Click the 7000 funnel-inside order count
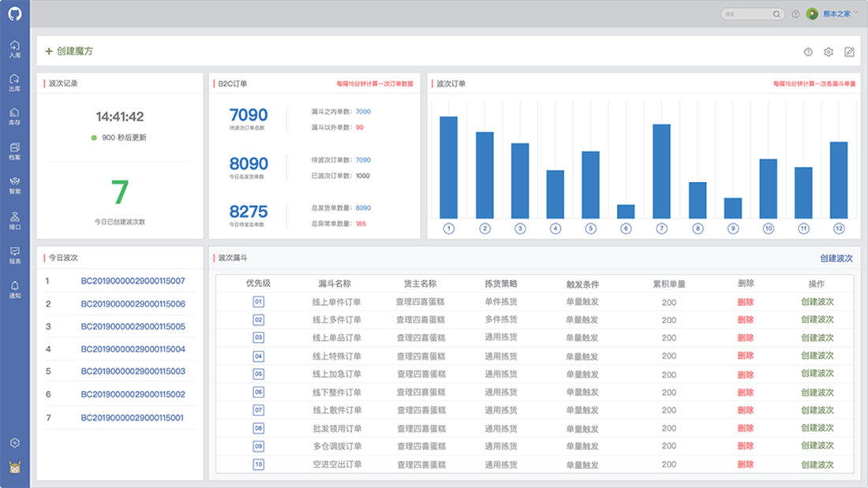 363,112
